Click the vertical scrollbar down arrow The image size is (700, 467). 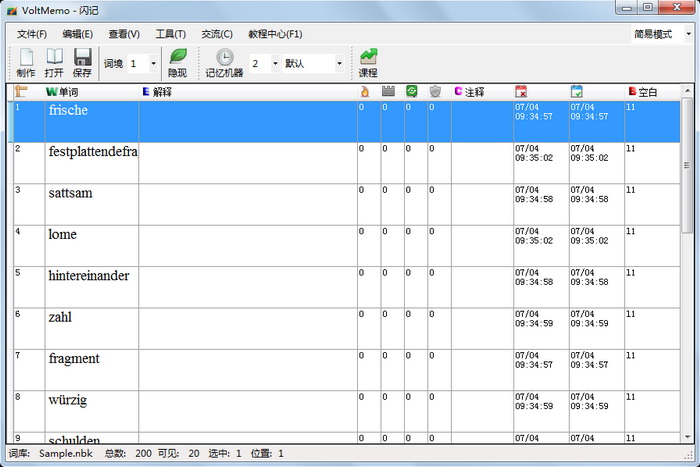click(687, 436)
